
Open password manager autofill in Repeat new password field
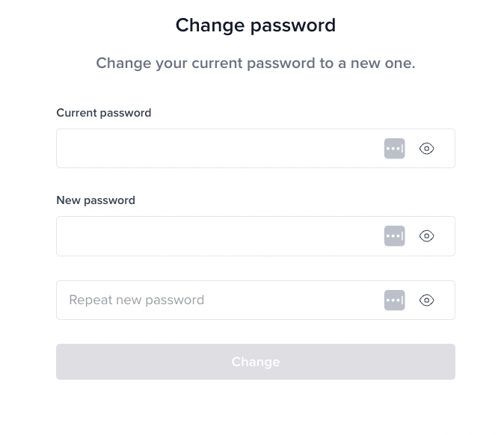(x=394, y=300)
